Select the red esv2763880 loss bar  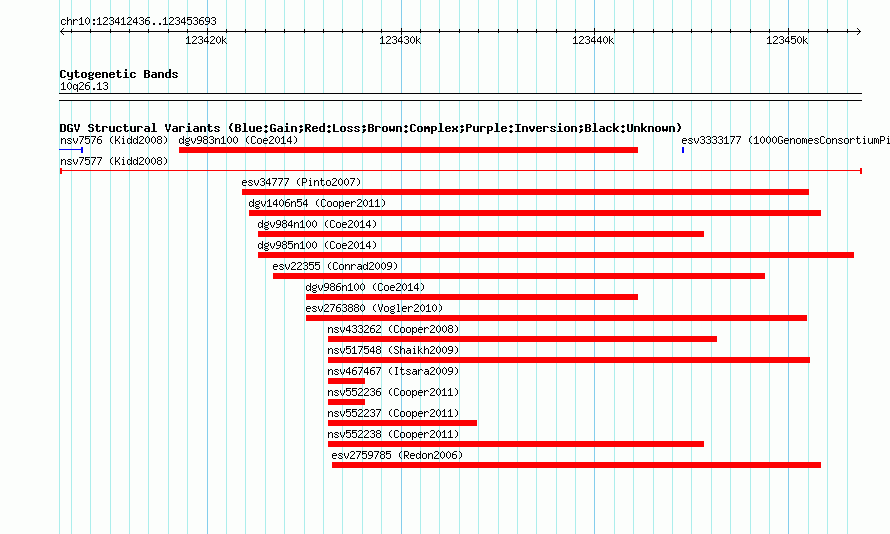coord(556,318)
